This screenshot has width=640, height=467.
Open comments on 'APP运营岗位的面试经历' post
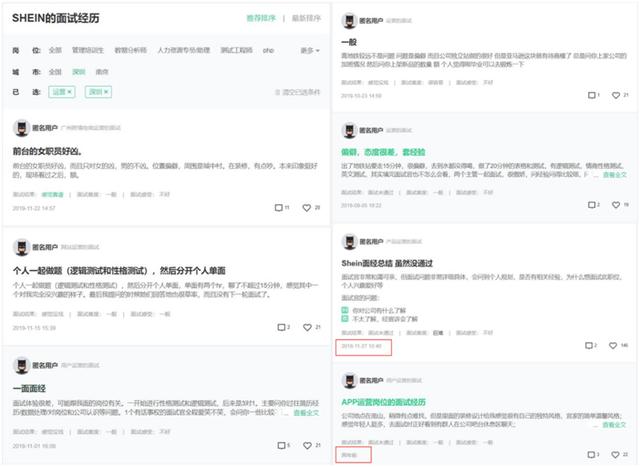pos(593,454)
